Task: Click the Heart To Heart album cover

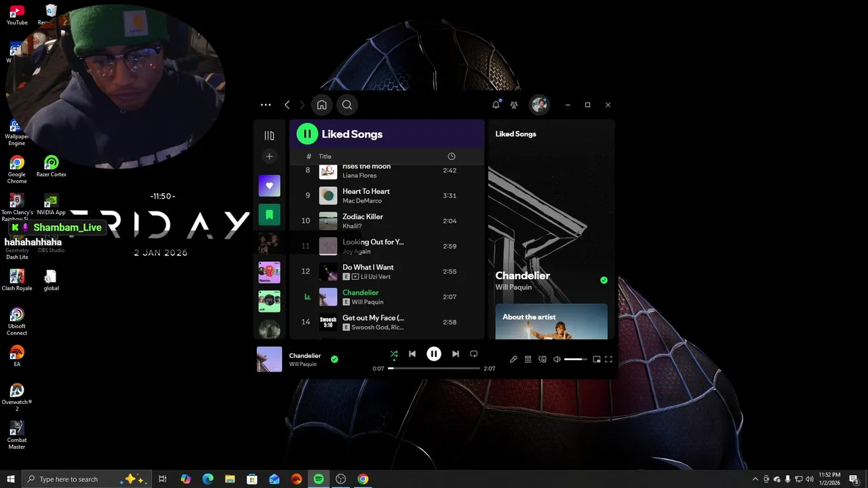Action: coord(328,196)
